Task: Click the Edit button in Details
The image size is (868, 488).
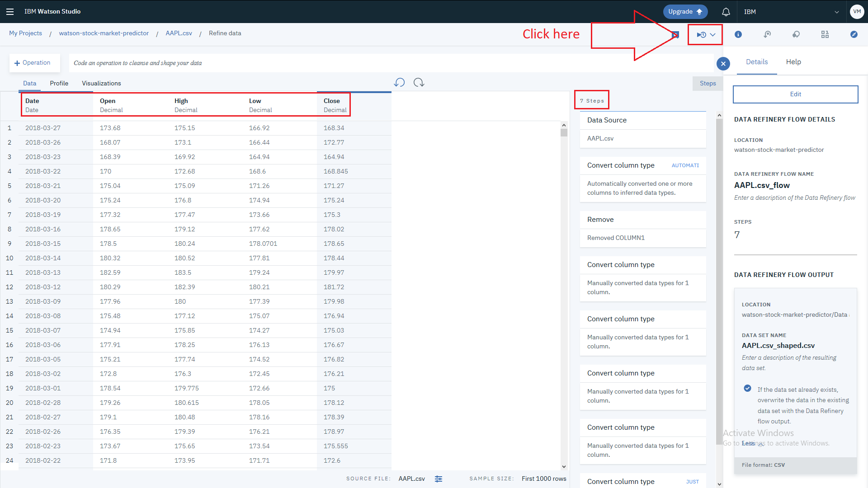Action: 795,94
